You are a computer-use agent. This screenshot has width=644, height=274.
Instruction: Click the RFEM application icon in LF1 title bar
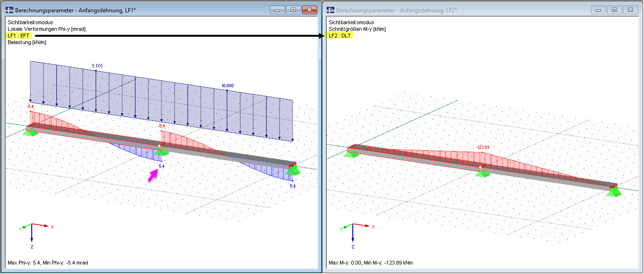click(9, 9)
